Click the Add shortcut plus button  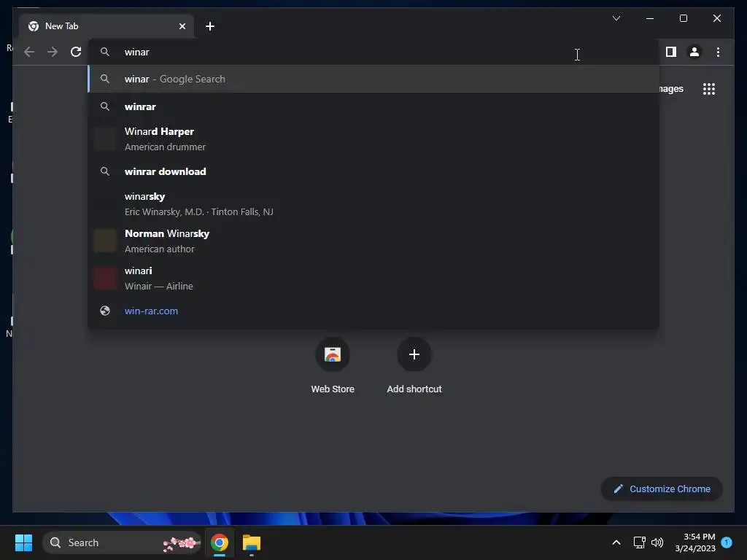[414, 354]
